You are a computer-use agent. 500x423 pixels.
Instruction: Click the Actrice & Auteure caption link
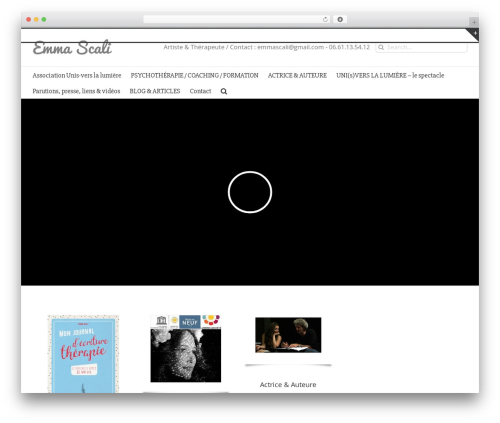[x=288, y=384]
